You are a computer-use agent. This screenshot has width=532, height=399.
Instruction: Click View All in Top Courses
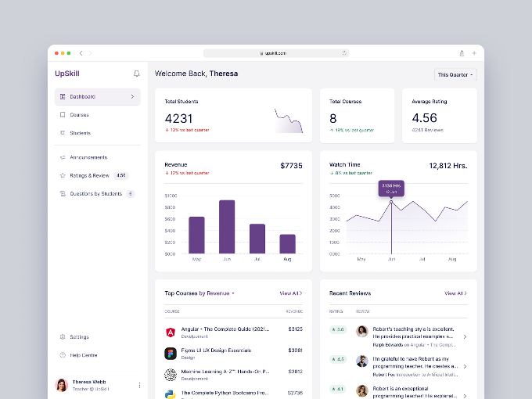pyautogui.click(x=290, y=293)
